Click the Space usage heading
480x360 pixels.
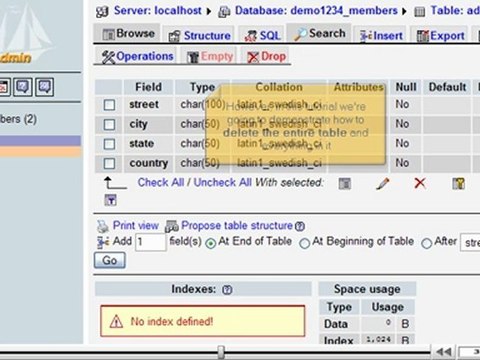pos(367,289)
